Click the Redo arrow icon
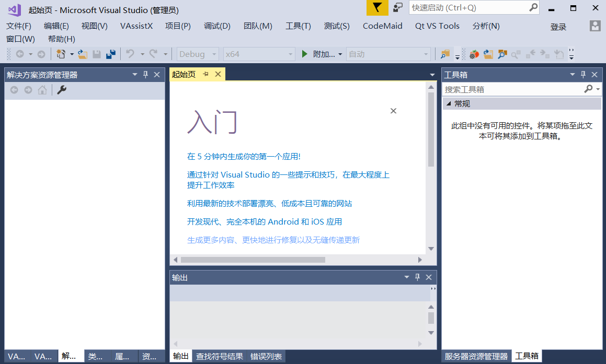Screen dimensions: 606x364 pos(153,54)
